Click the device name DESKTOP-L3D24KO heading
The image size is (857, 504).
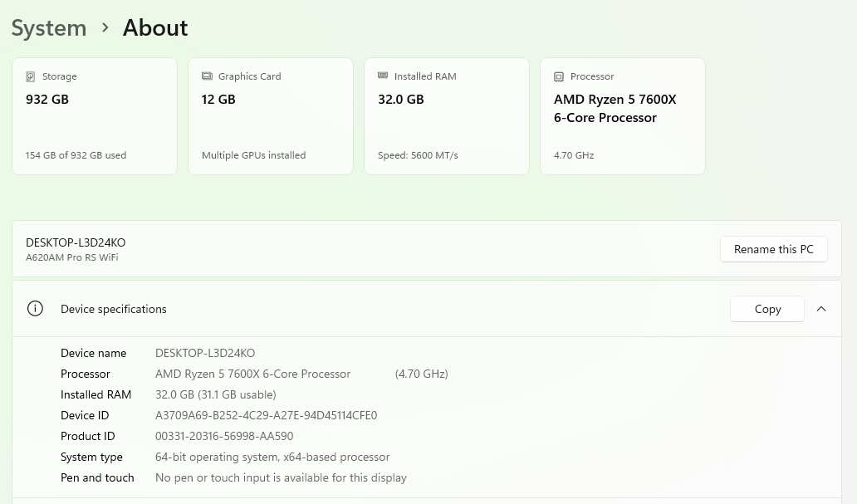pyautogui.click(x=76, y=242)
